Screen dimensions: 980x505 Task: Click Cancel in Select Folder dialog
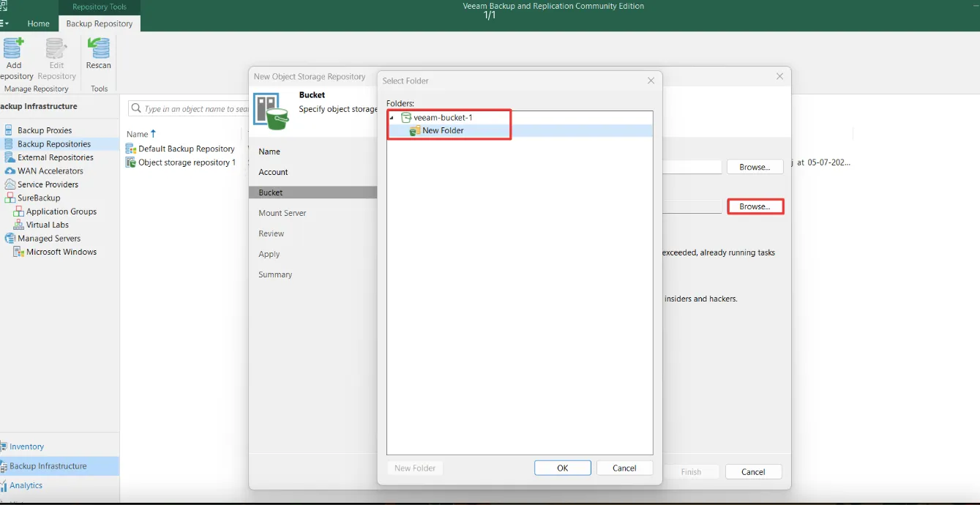624,468
